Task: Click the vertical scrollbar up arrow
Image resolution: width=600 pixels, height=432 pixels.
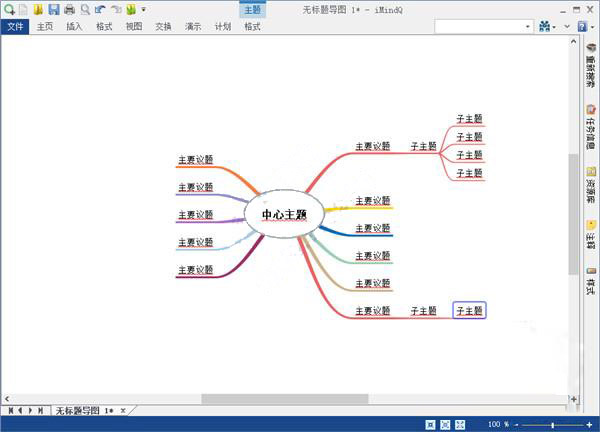Action: pos(573,41)
